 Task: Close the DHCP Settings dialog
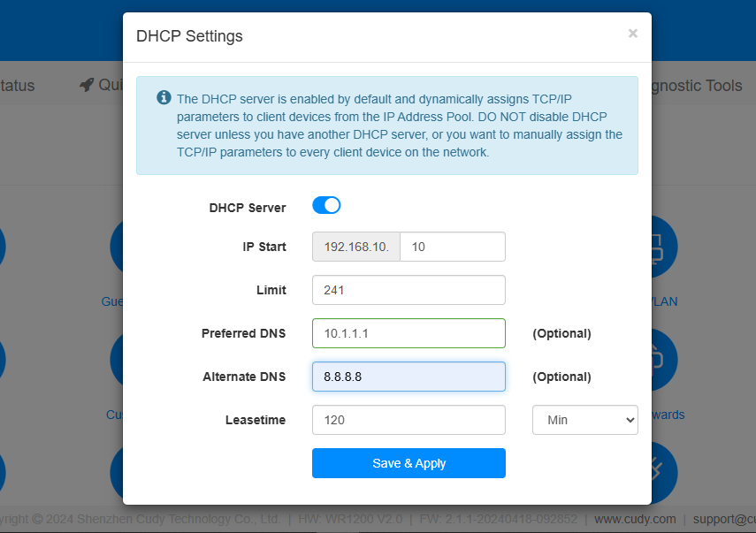click(632, 34)
